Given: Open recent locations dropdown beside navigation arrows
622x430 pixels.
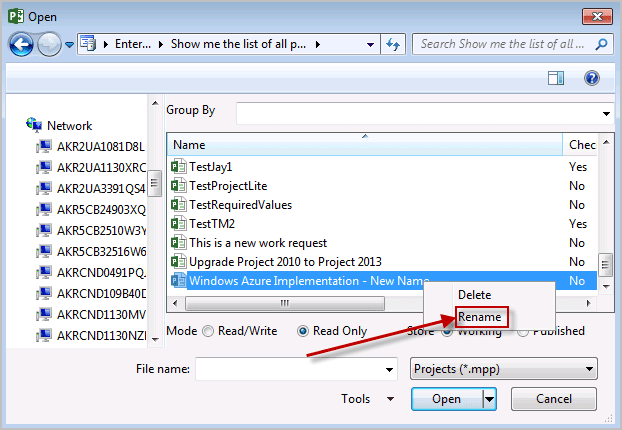Looking at the screenshot, I should (x=69, y=44).
